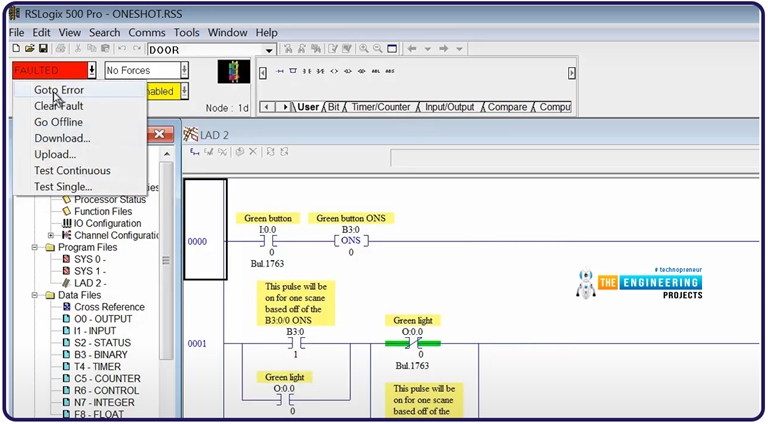Collapse the Data Files tree folder
This screenshot has height=424, width=768.
coord(35,295)
